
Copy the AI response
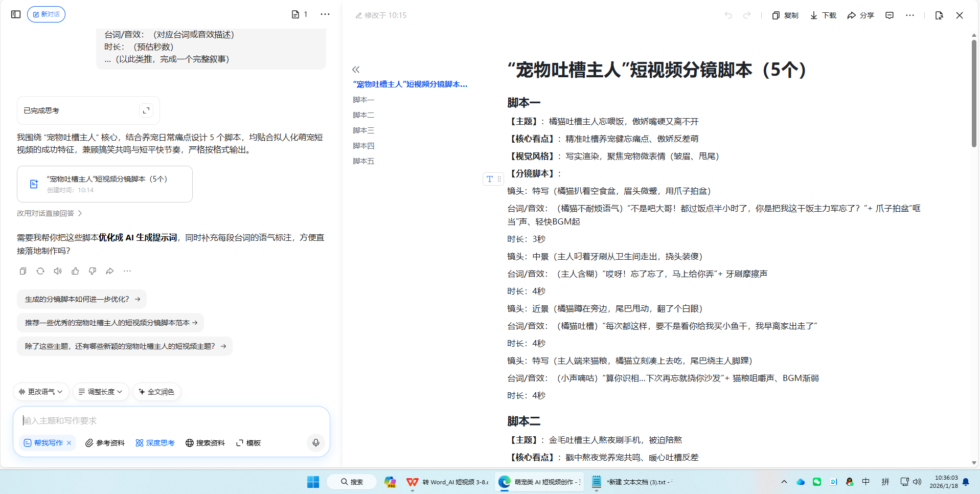(22, 271)
